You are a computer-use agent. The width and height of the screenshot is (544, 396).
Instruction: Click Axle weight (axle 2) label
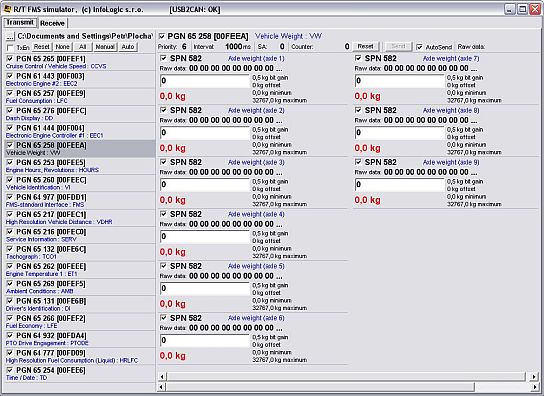(256, 110)
